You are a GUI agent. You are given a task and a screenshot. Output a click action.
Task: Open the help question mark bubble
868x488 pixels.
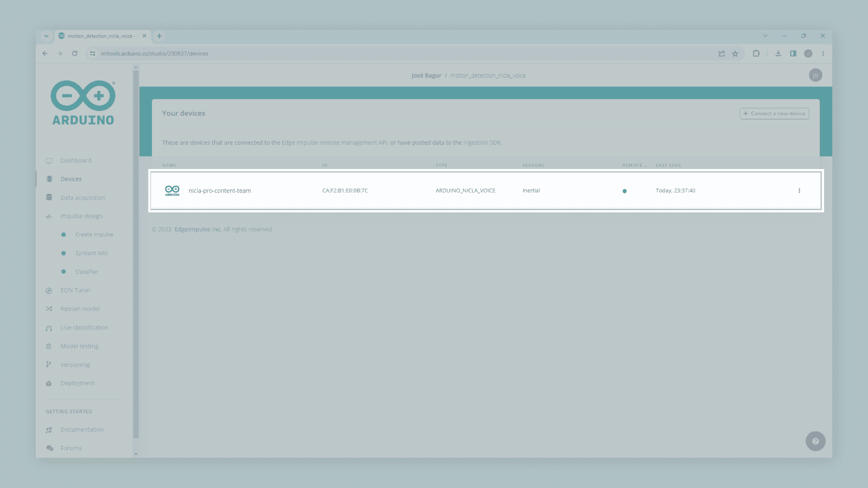[x=815, y=441]
